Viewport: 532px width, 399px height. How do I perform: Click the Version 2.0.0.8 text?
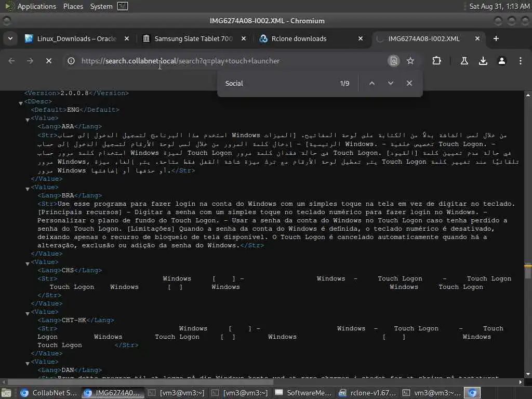(x=76, y=93)
